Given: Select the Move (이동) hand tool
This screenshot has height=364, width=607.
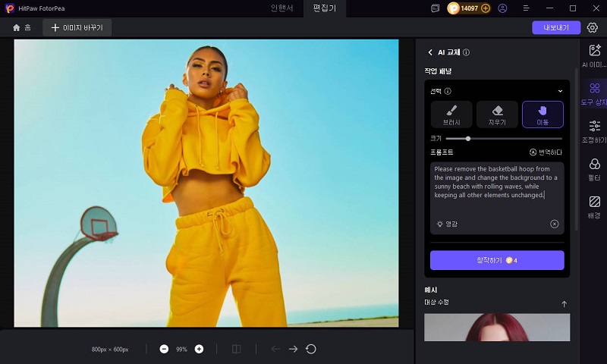Looking at the screenshot, I should click(543, 114).
